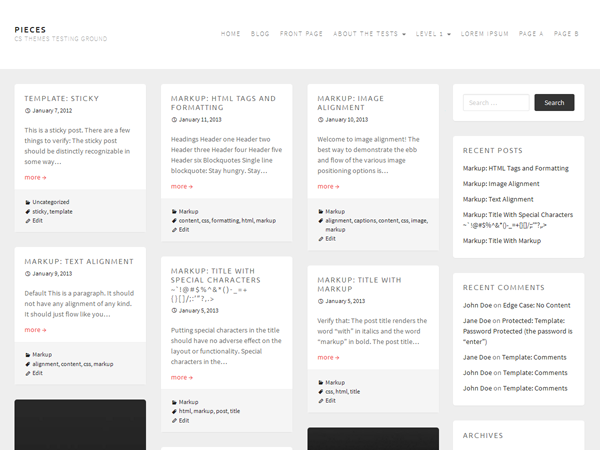Open more link under Template: Sticky
Image resolution: width=600 pixels, height=450 pixels.
[35, 178]
